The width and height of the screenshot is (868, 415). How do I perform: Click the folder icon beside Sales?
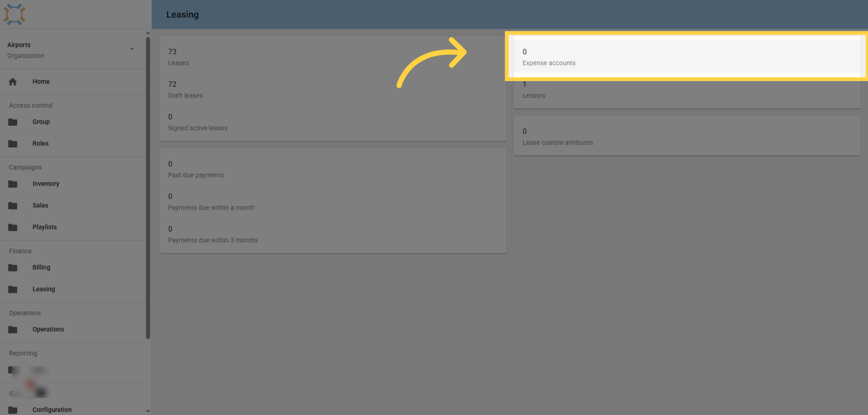[13, 205]
